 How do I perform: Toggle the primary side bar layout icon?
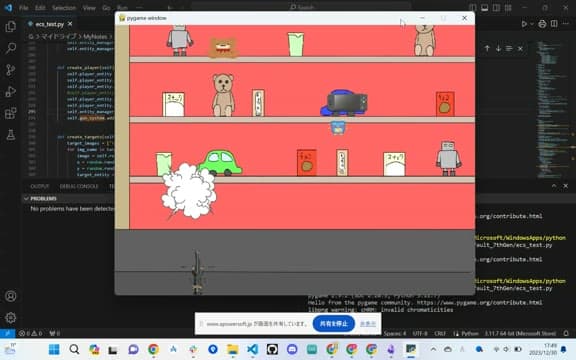pyautogui.click(x=473, y=8)
